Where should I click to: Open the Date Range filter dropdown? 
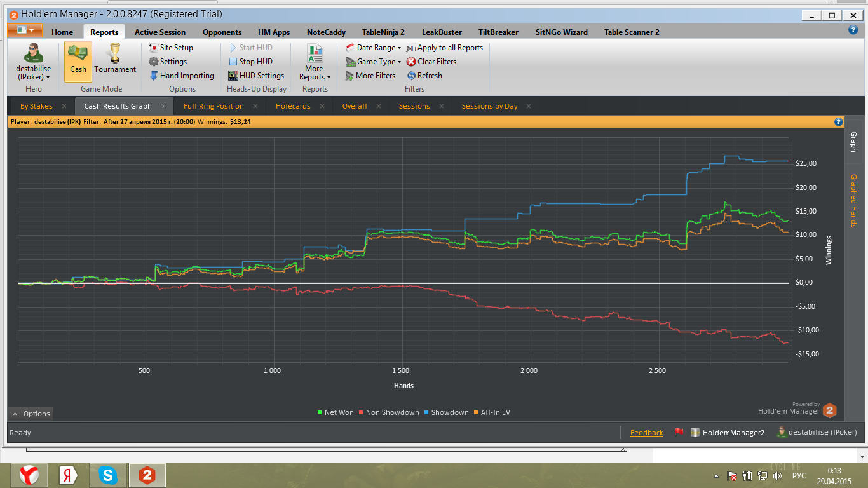pyautogui.click(x=373, y=48)
